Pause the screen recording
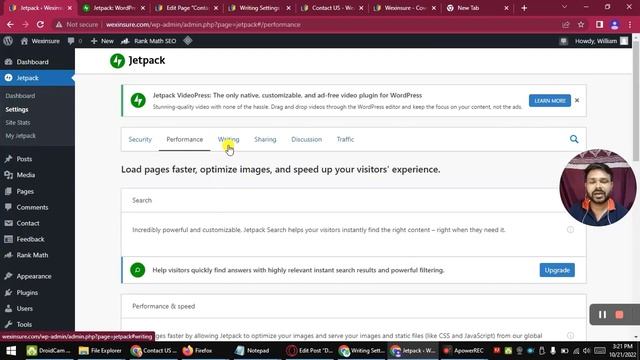The width and height of the screenshot is (640, 360). (x=602, y=315)
